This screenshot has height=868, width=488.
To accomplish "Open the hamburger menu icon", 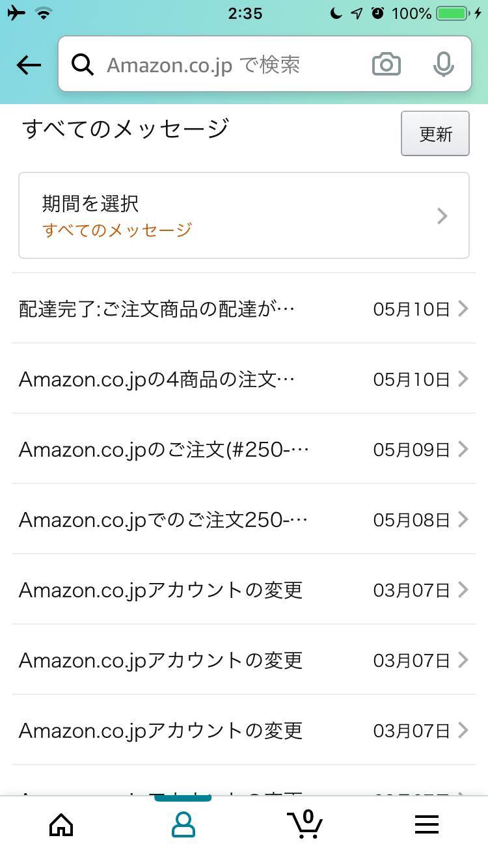I will (x=427, y=825).
